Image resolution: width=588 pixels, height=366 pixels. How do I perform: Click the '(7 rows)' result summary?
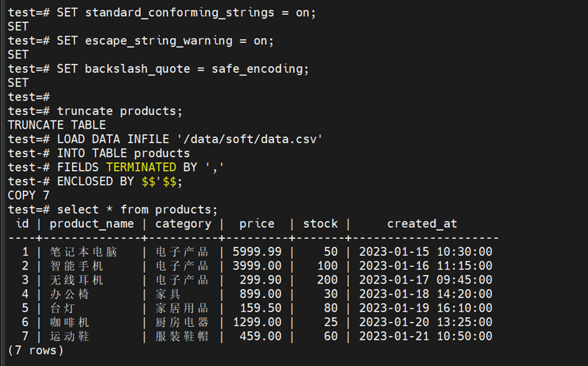pos(35,350)
